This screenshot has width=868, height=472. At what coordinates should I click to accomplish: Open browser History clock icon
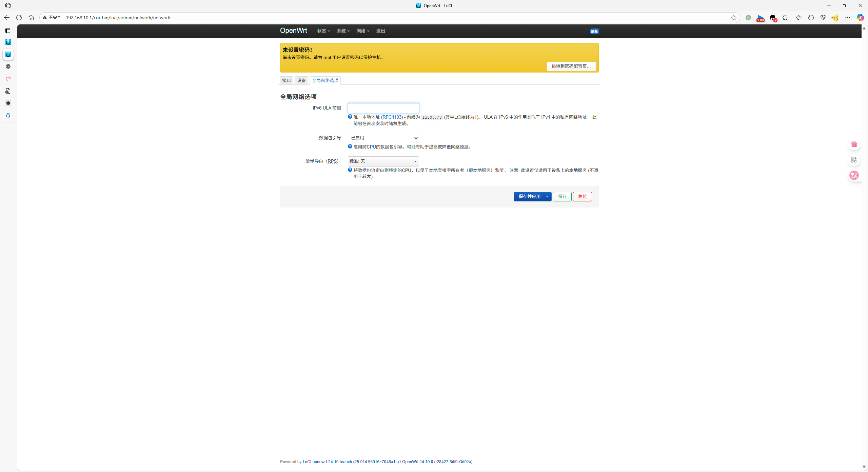click(811, 18)
